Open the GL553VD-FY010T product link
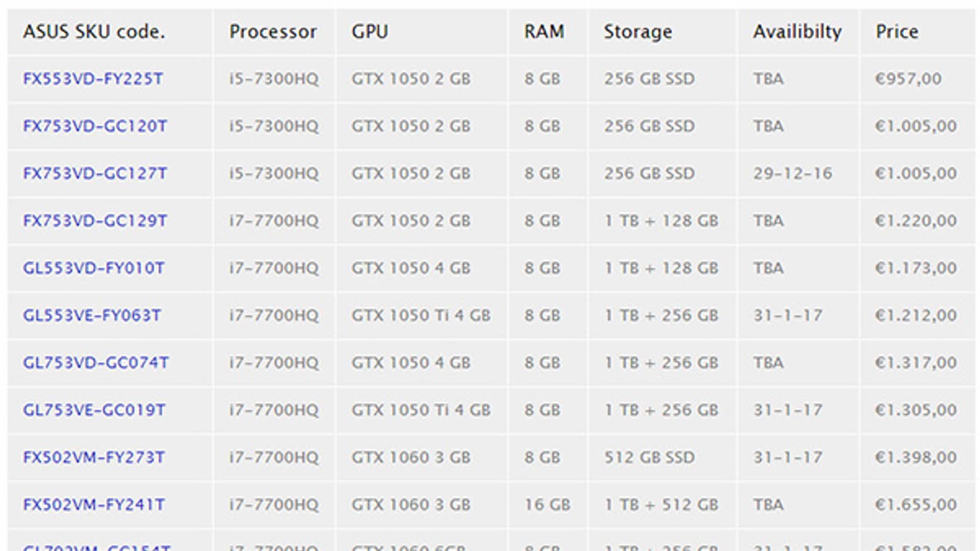This screenshot has height=551, width=980. [x=94, y=268]
